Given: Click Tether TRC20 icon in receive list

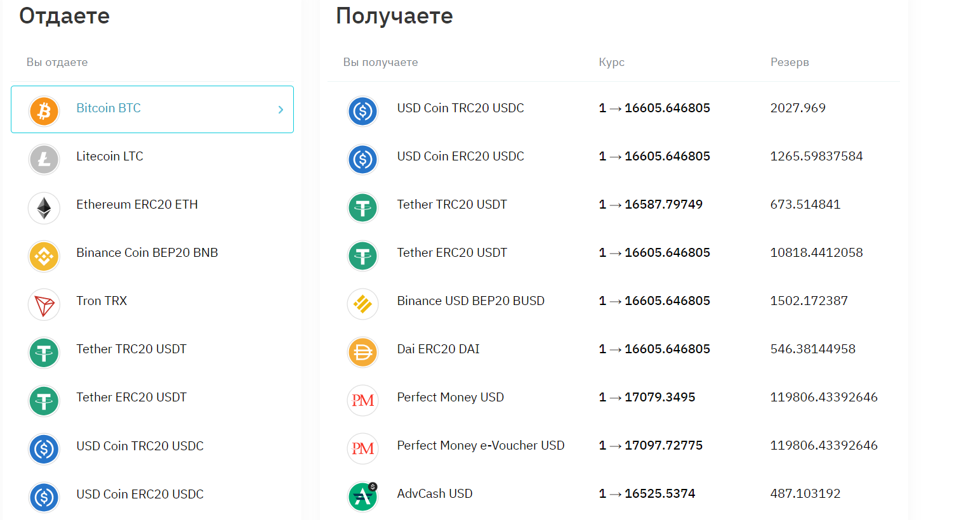Looking at the screenshot, I should (362, 207).
